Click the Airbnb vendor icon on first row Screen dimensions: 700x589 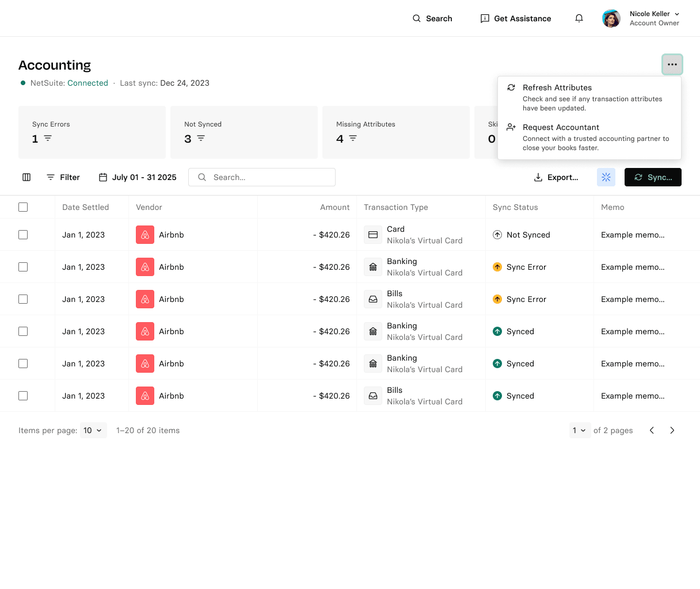point(145,235)
